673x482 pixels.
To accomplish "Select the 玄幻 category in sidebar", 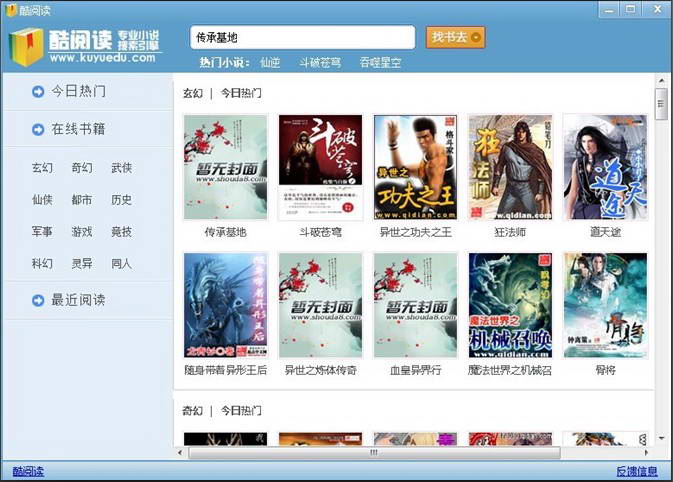I will pyautogui.click(x=42, y=168).
